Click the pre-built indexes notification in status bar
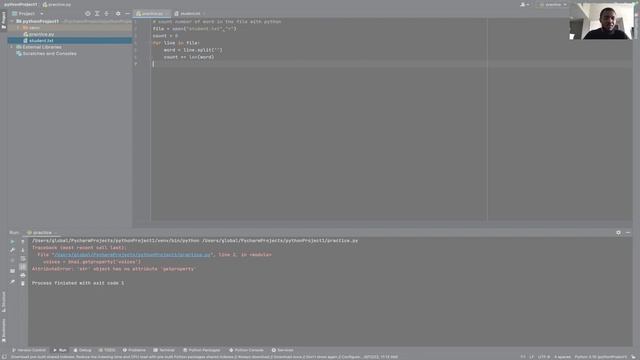 pyautogui.click(x=204, y=357)
